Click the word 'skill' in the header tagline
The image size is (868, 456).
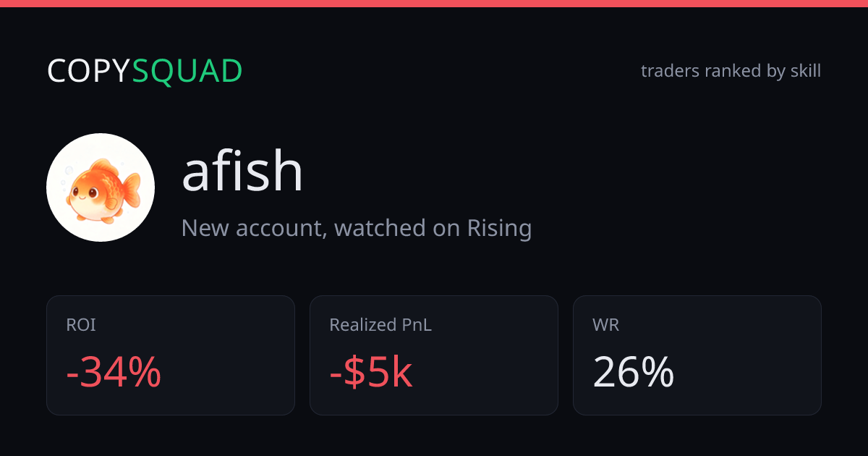pos(805,71)
